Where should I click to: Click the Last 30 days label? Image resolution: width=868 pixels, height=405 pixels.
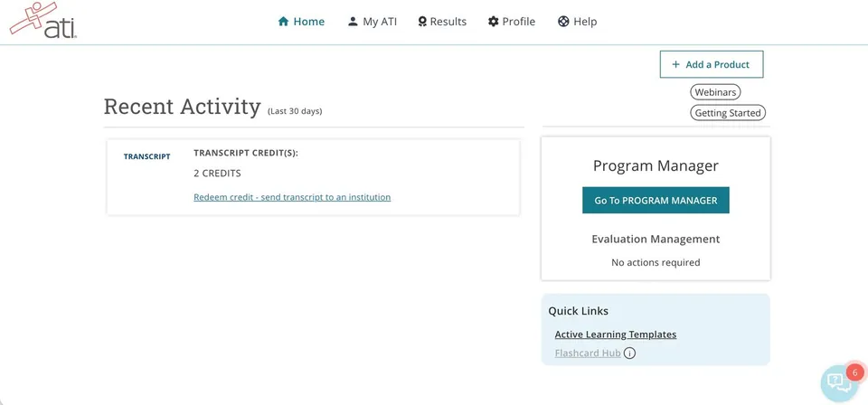[295, 111]
